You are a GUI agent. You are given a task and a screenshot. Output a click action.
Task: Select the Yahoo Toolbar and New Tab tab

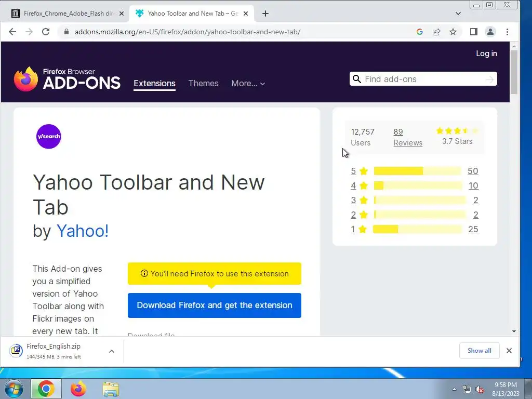[x=192, y=14]
